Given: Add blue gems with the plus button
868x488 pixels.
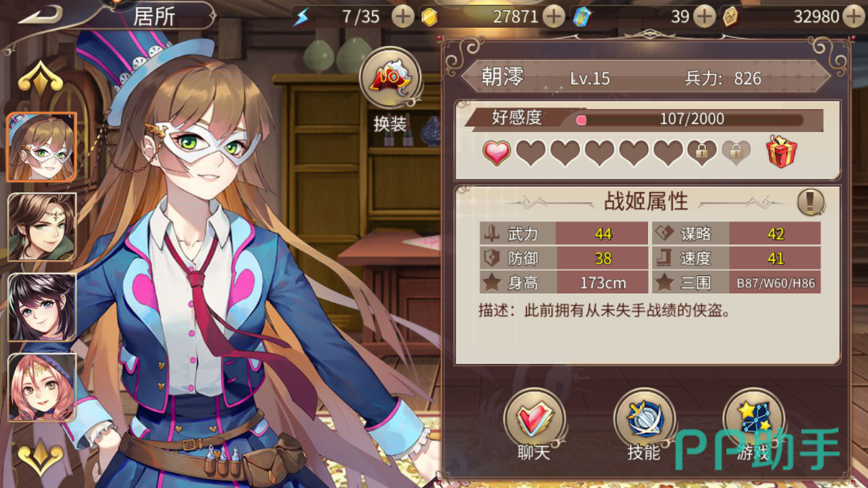Looking at the screenshot, I should pos(704,17).
